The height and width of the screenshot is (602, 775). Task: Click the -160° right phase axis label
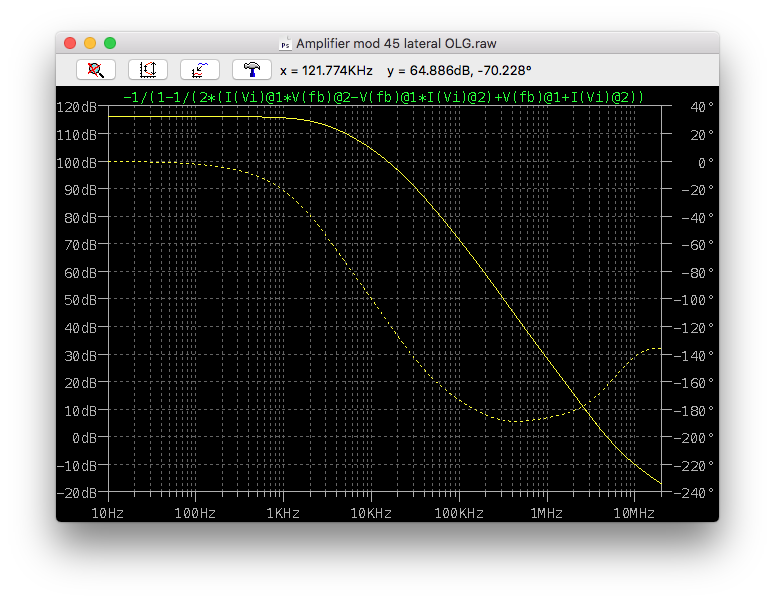coord(694,383)
